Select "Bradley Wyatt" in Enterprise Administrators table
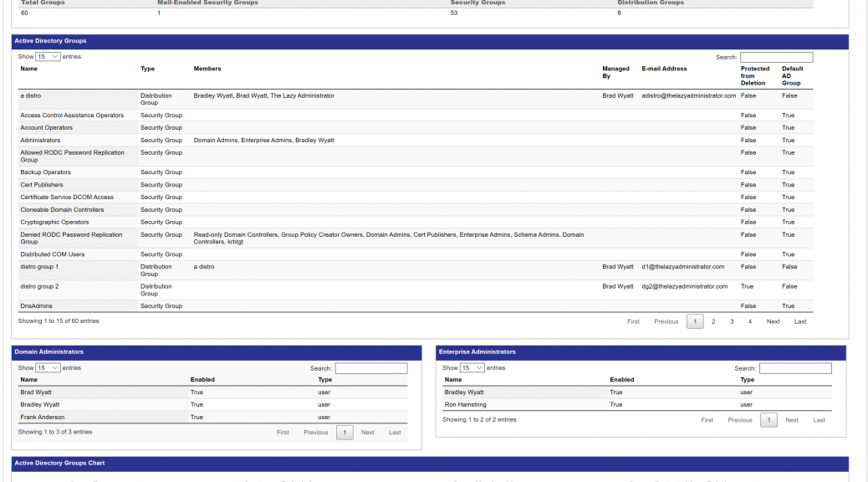The image size is (868, 482). coord(464,392)
